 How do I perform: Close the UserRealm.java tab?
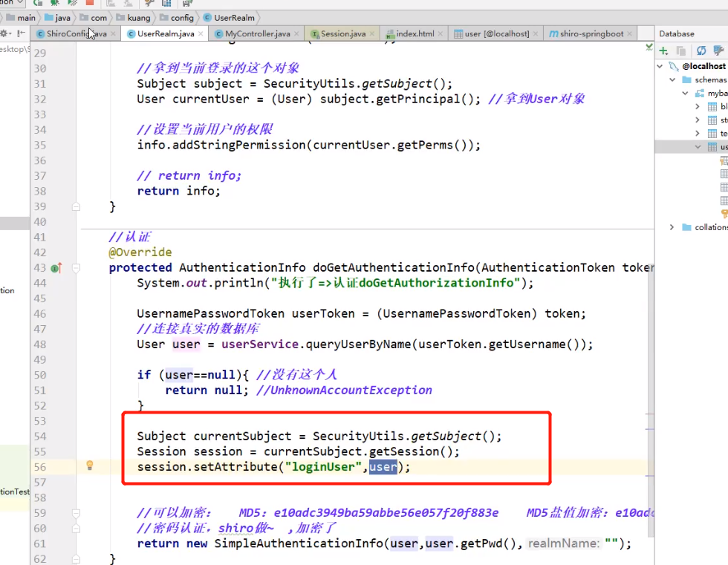201,34
